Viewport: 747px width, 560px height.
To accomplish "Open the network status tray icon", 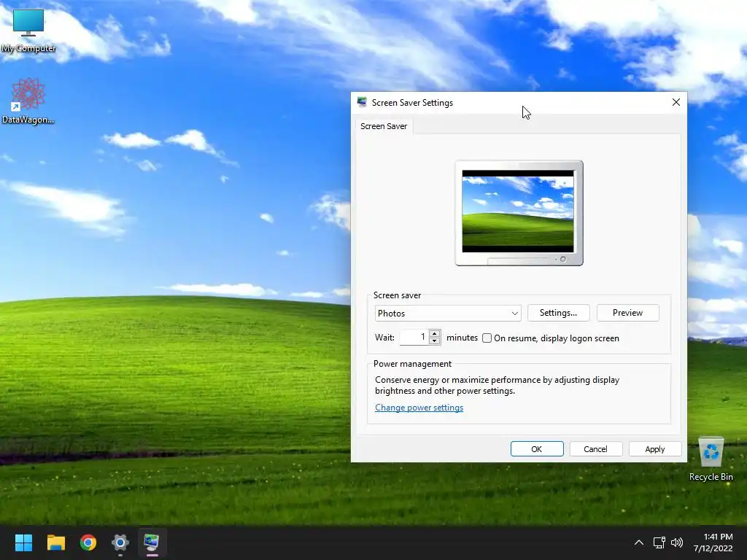I will (659, 542).
